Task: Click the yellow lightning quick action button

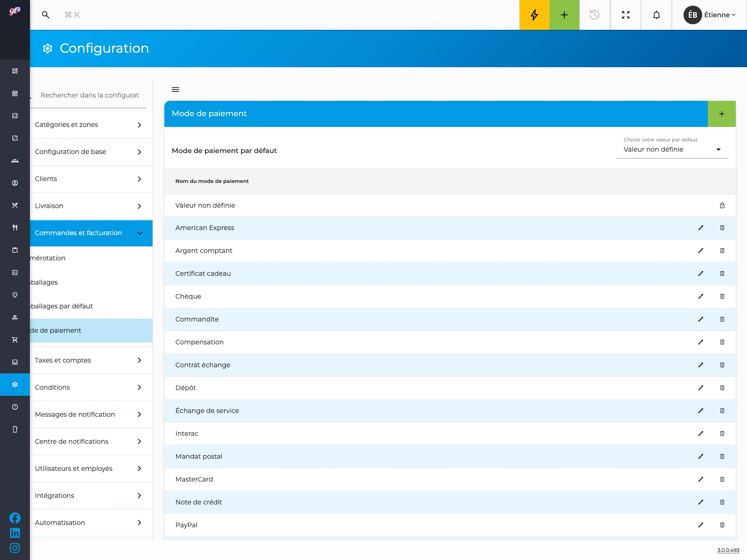Action: [534, 15]
